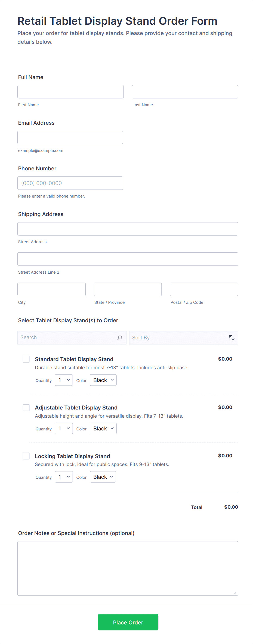
Task: Click the Black color selector for Standard stand
Action: click(x=103, y=380)
